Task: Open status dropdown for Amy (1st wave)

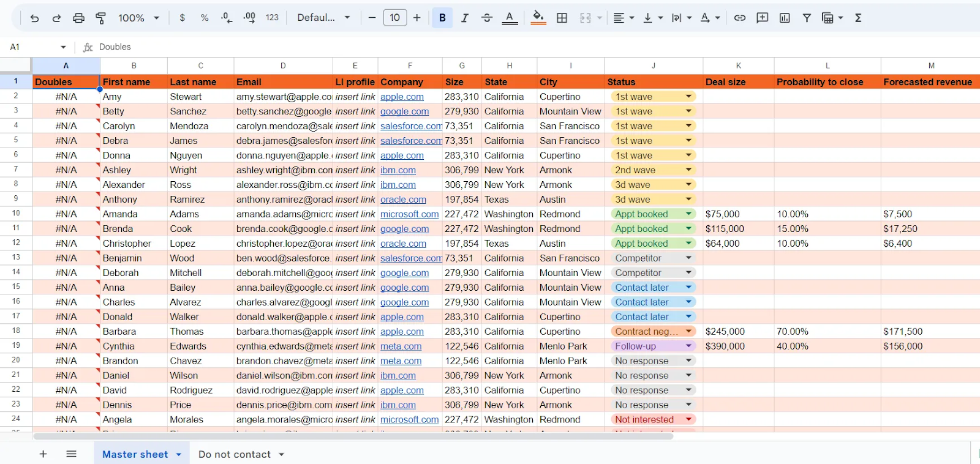Action: [688, 97]
